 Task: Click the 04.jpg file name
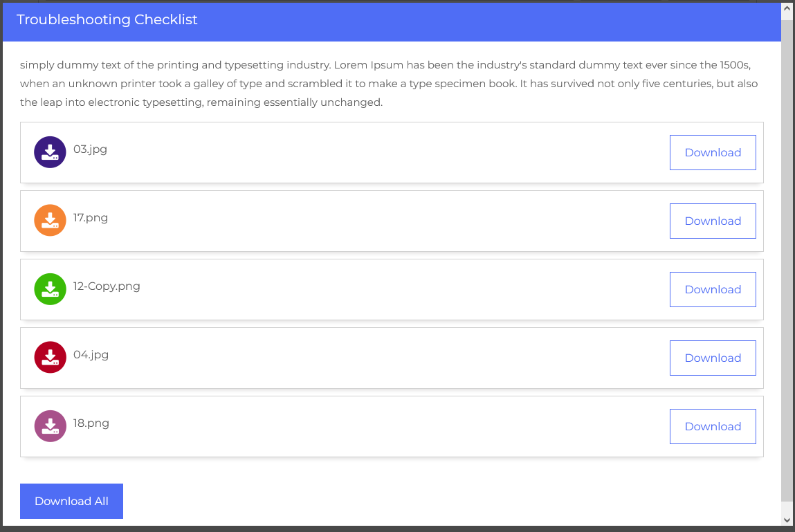(x=91, y=355)
